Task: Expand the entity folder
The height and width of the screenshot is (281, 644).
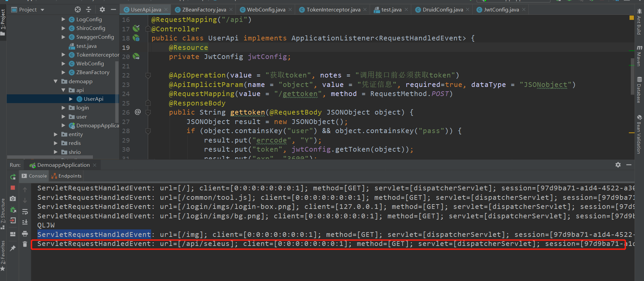Action: point(56,134)
